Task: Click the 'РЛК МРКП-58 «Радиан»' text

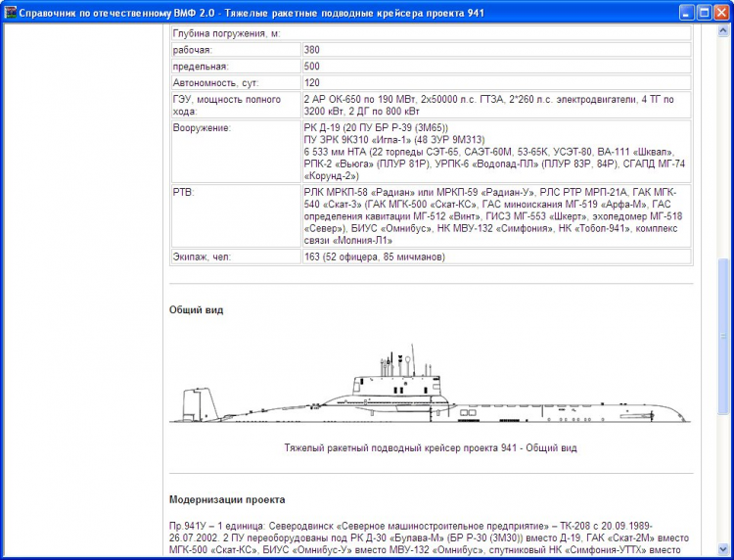Action: point(359,193)
